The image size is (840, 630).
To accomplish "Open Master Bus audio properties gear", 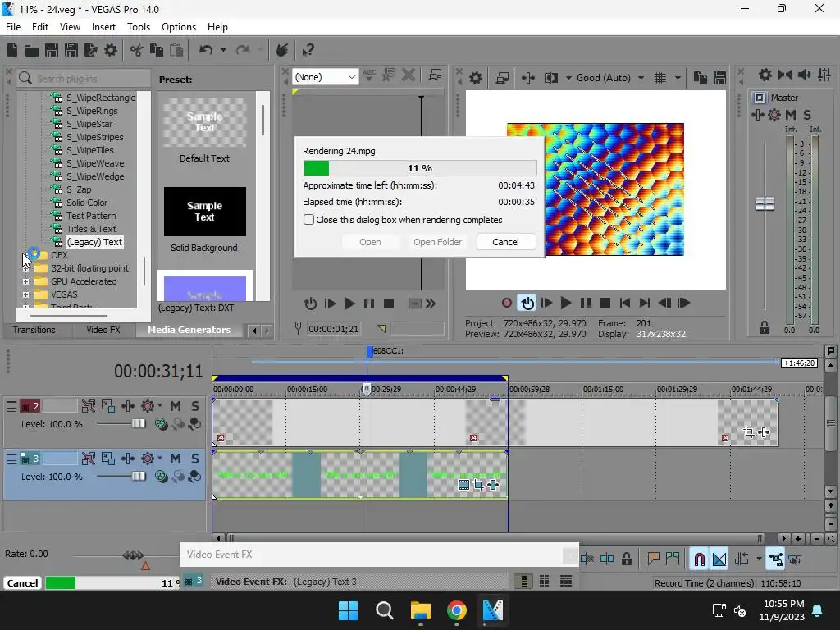I will [x=765, y=75].
